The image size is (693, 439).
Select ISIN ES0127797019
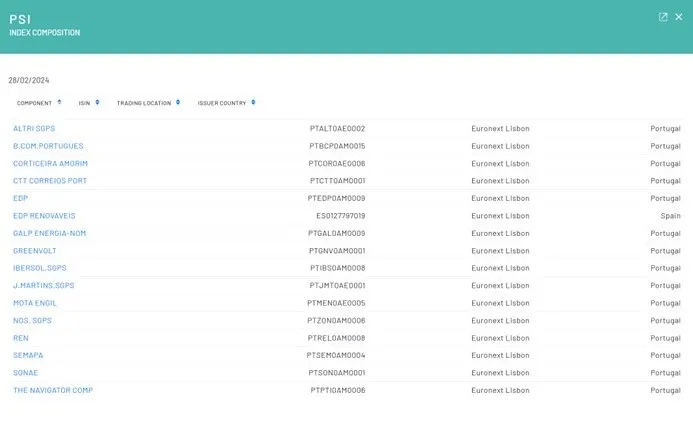[x=341, y=216]
